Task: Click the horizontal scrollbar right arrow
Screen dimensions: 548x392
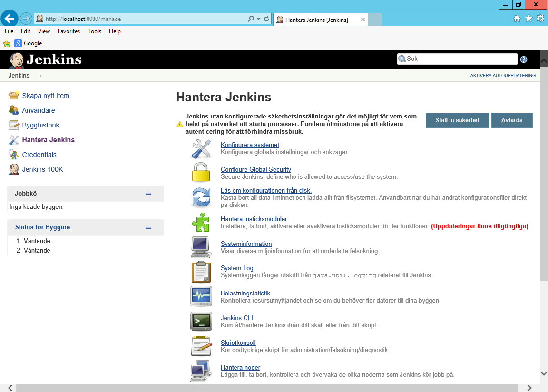Action: (x=529, y=388)
